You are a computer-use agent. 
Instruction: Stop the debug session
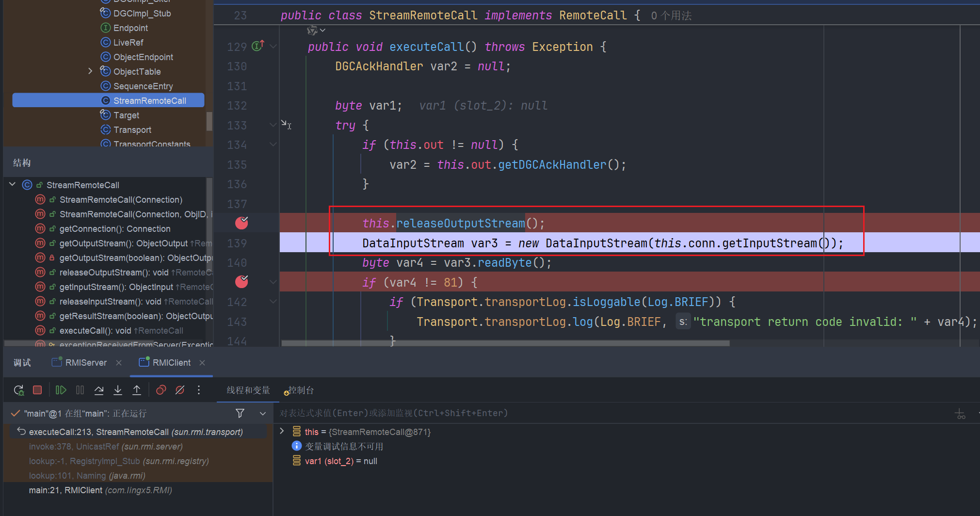point(37,390)
